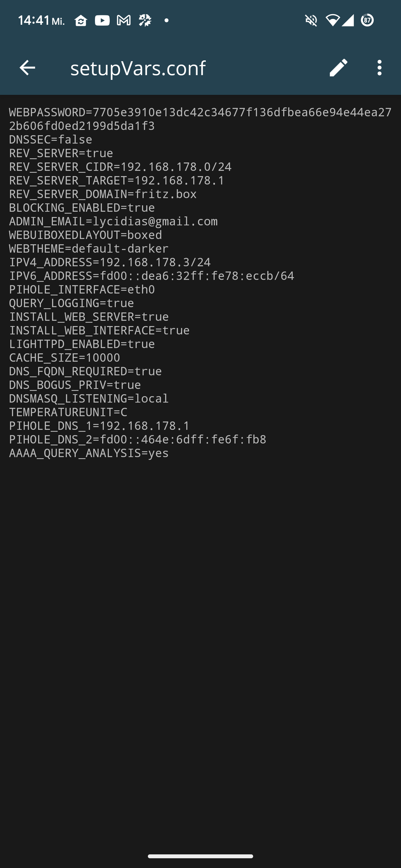This screenshot has width=401, height=868.
Task: Open the three-dot overflow menu
Action: (x=379, y=68)
